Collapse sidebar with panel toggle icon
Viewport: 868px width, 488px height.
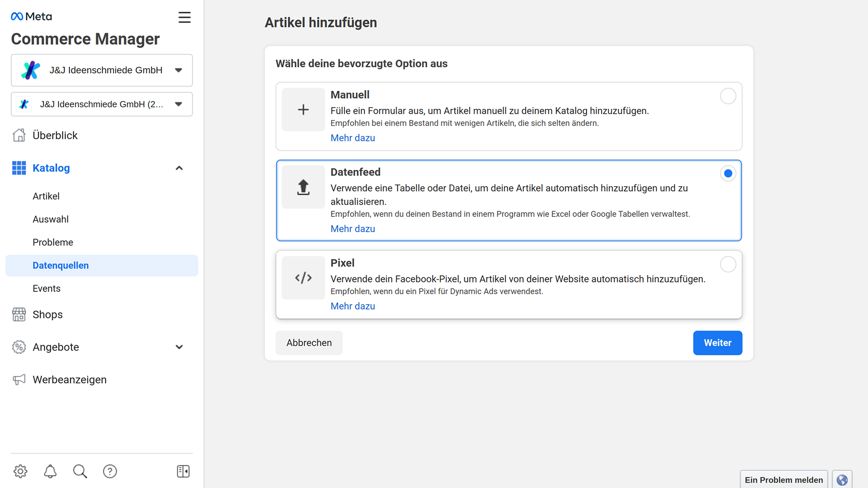click(183, 471)
